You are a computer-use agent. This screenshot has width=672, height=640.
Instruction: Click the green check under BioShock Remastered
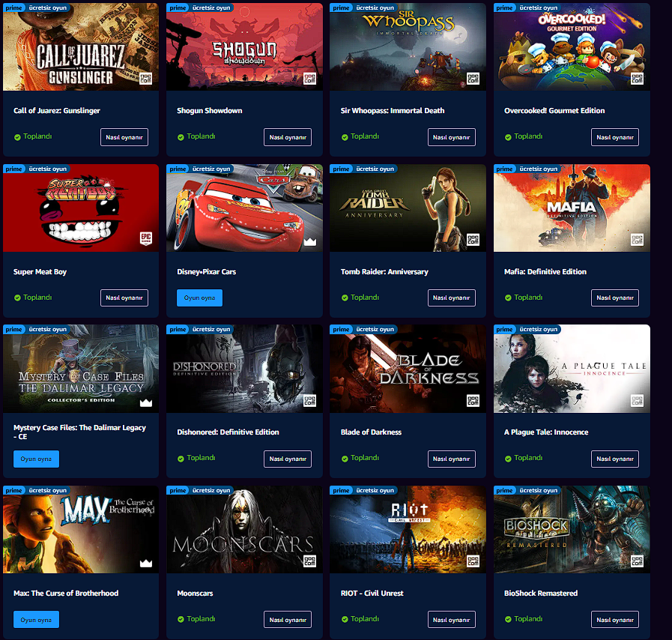tap(508, 620)
